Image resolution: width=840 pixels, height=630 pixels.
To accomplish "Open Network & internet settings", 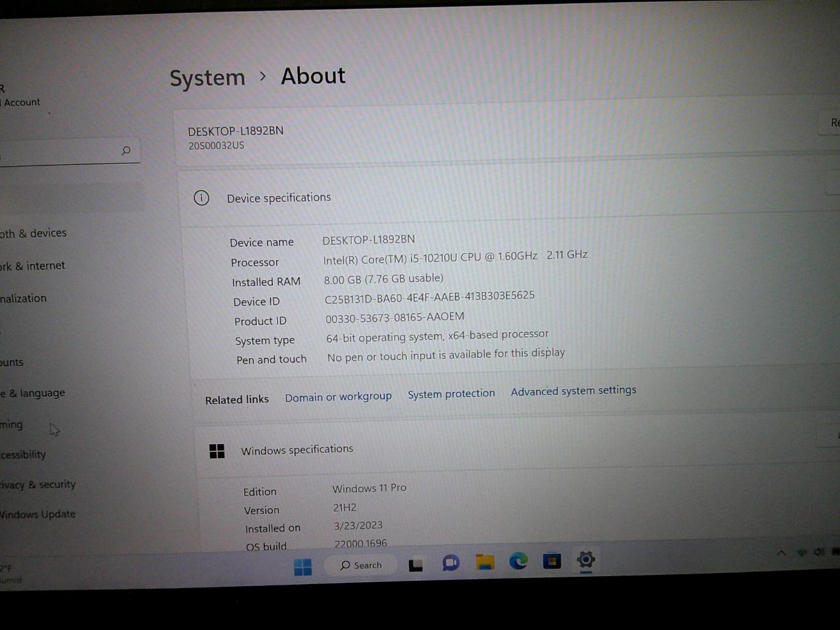I will (33, 266).
